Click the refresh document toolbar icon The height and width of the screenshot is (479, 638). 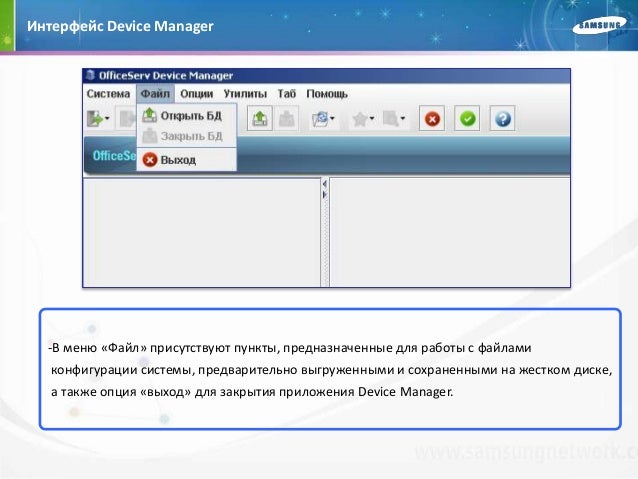pyautogui.click(x=320, y=119)
